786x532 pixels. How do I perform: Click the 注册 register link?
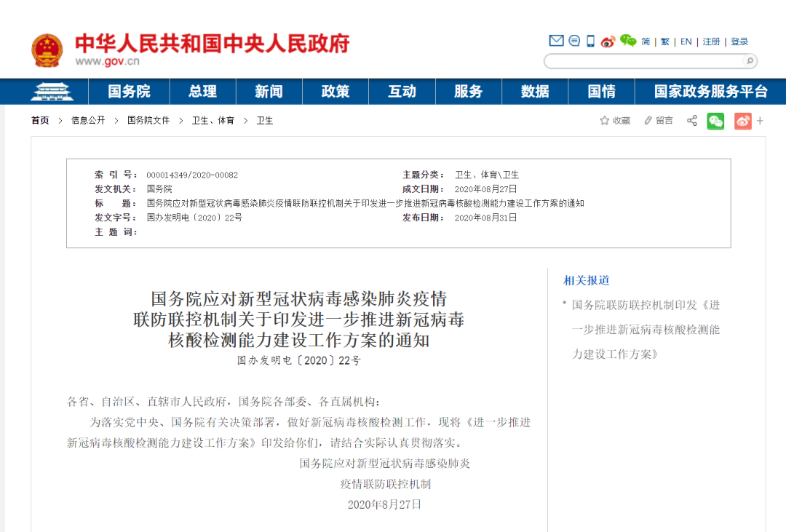click(711, 41)
